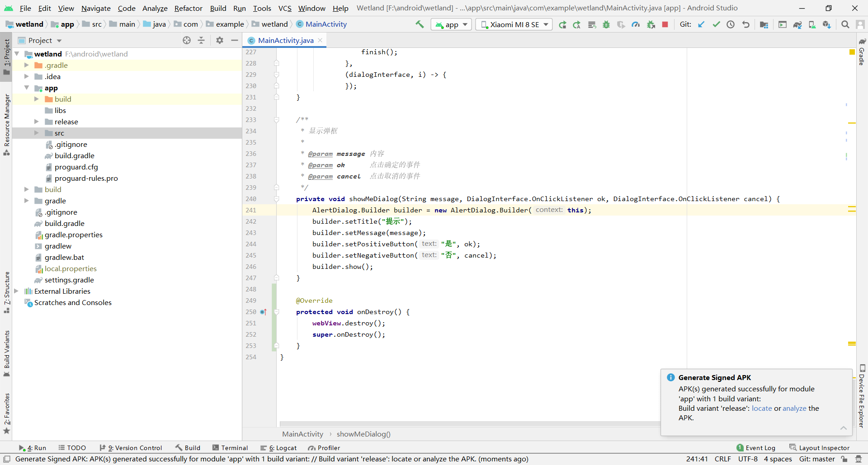Open the Logcat tool window tab
Viewport: 868px width, 465px height.
pyautogui.click(x=278, y=448)
